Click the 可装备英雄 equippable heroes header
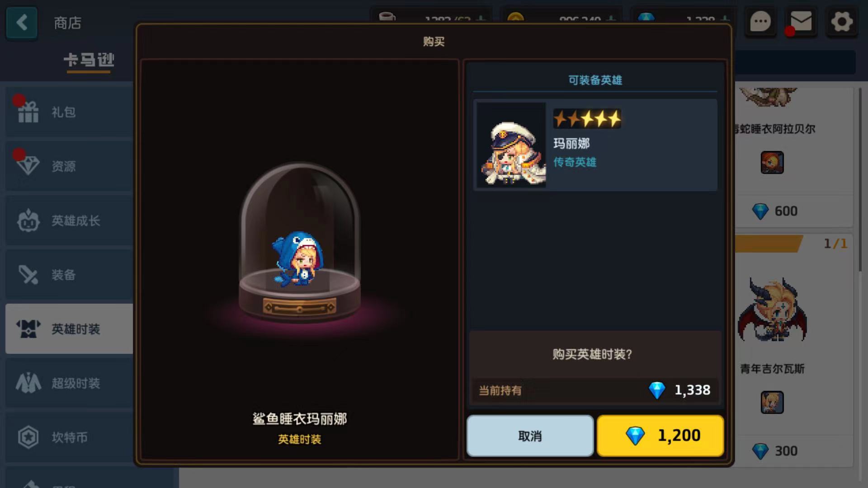Viewport: 868px width, 488px height. click(x=595, y=80)
